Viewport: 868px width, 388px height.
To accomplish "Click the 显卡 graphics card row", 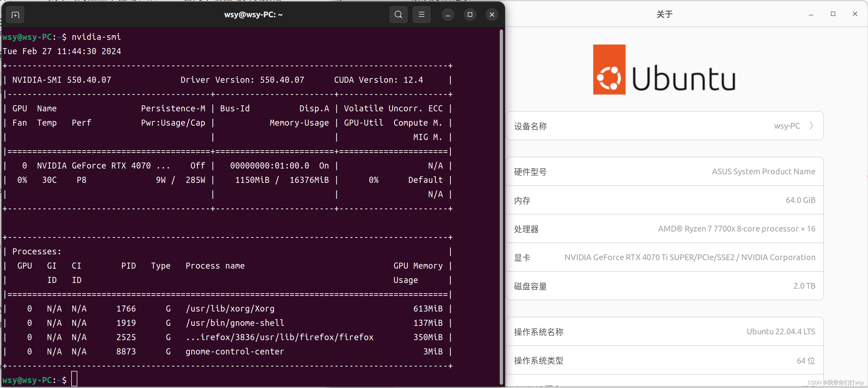I will (664, 257).
